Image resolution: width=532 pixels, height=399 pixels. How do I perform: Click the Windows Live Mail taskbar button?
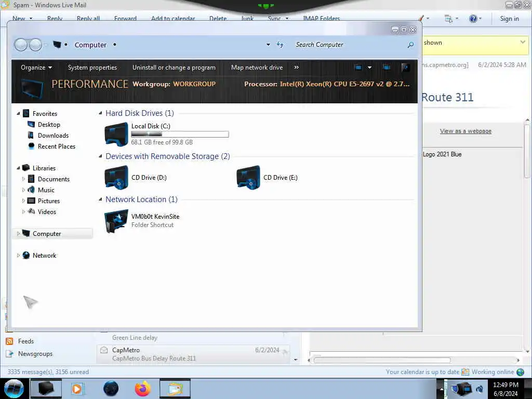tap(175, 389)
